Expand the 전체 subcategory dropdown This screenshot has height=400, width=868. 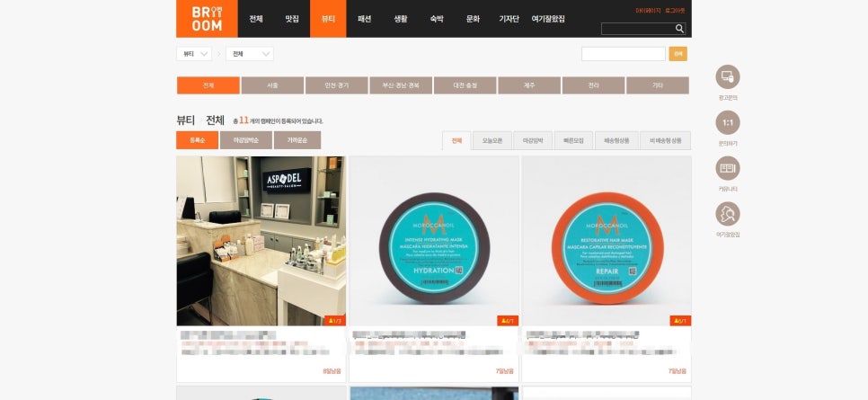[249, 54]
